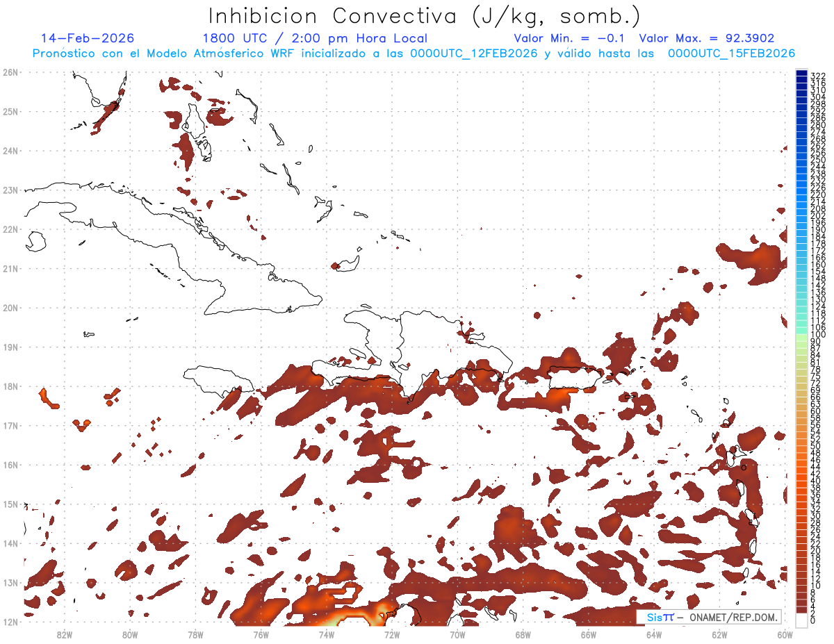Click the 'SisTT' logo text
This screenshot has width=834, height=644.
(660, 618)
